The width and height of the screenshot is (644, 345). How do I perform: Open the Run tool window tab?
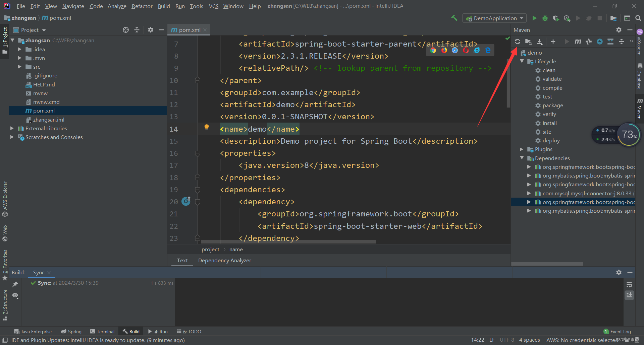point(158,332)
